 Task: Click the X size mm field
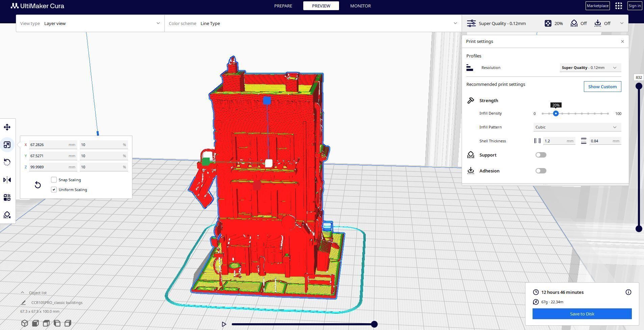click(x=53, y=145)
